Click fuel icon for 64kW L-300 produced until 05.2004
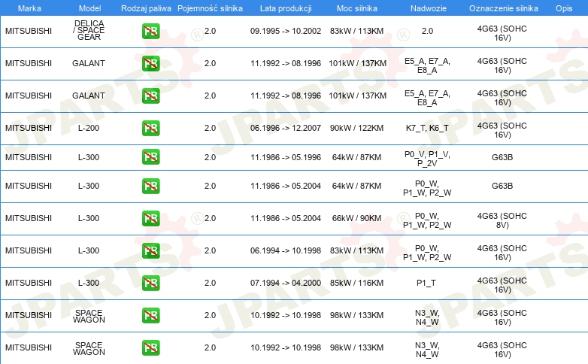This screenshot has width=588, height=364. coord(150,186)
